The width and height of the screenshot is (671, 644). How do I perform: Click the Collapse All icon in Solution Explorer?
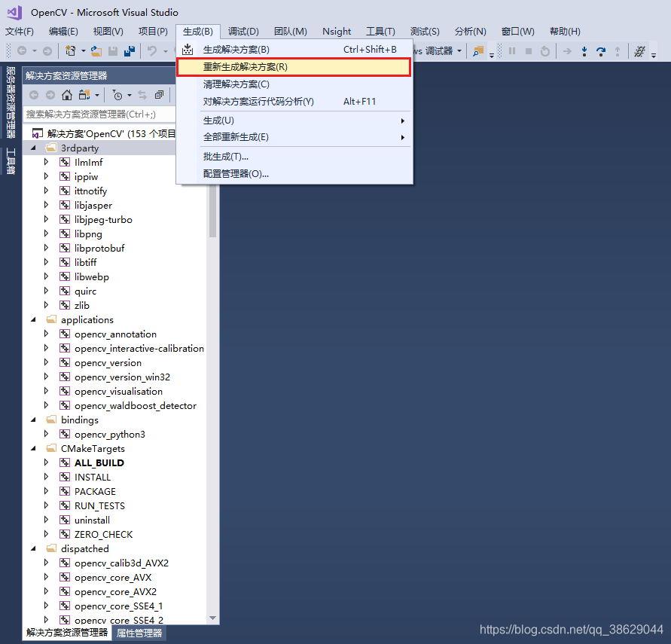(159, 95)
